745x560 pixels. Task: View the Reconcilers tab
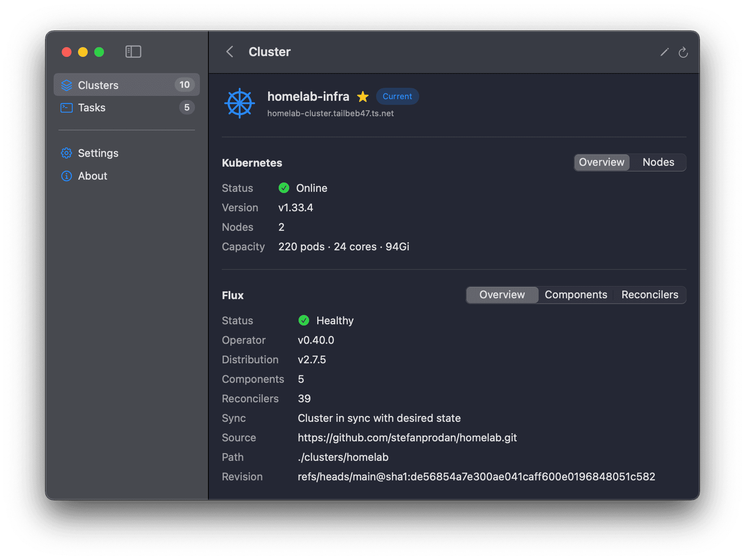pyautogui.click(x=650, y=295)
